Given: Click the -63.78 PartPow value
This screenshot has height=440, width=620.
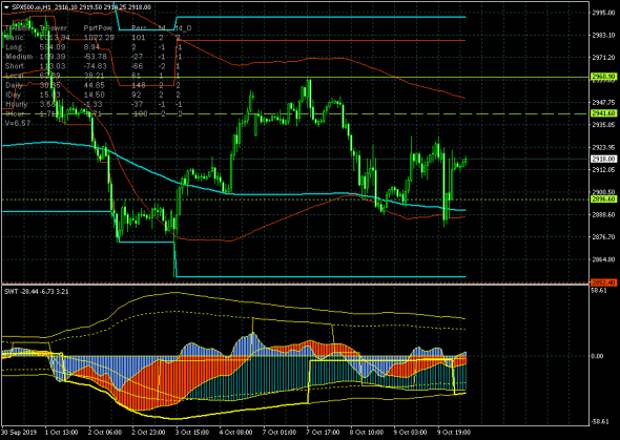Looking at the screenshot, I should tap(95, 57).
